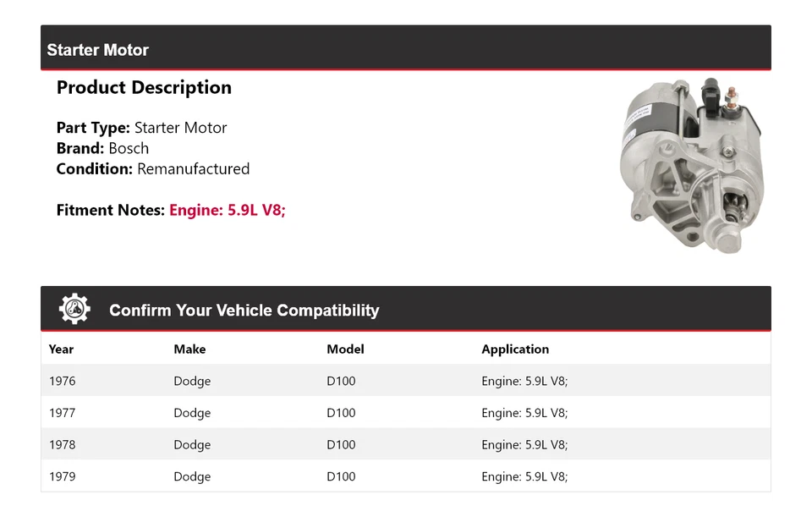Select the 1977 year cell
The width and height of the screenshot is (812, 517).
62,413
